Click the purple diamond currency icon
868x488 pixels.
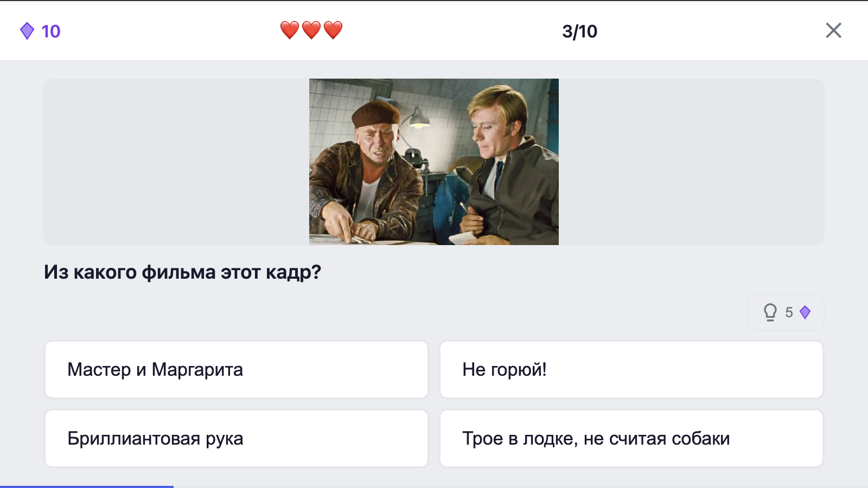27,31
